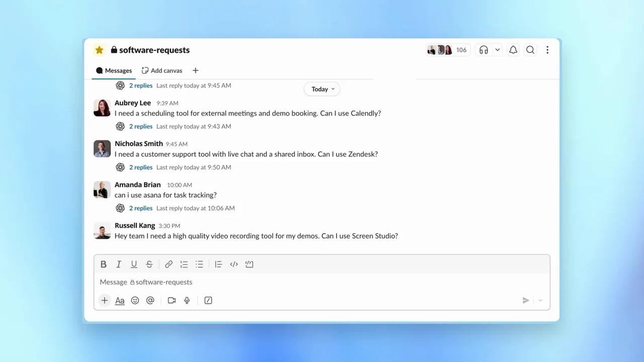Add a new tab with the plus icon
The height and width of the screenshot is (362, 644).
coord(196,70)
